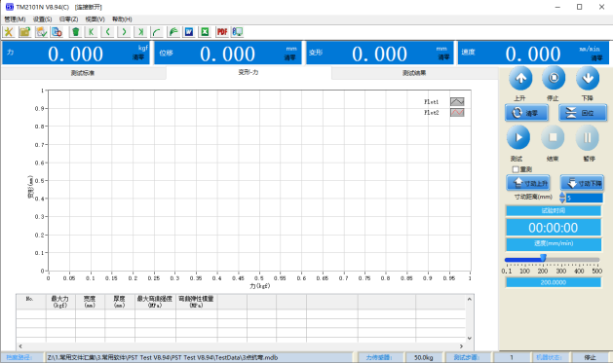This screenshot has height=364, width=613.
Task: Toggle Plot1 legend swatch
Action: (457, 102)
